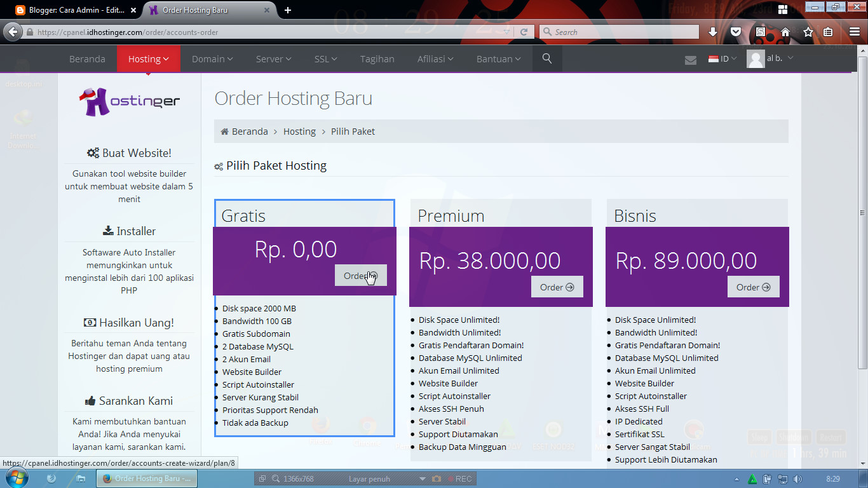Click the Pocket icon in toolbar
Image resolution: width=868 pixels, height=488 pixels.
[x=736, y=32]
